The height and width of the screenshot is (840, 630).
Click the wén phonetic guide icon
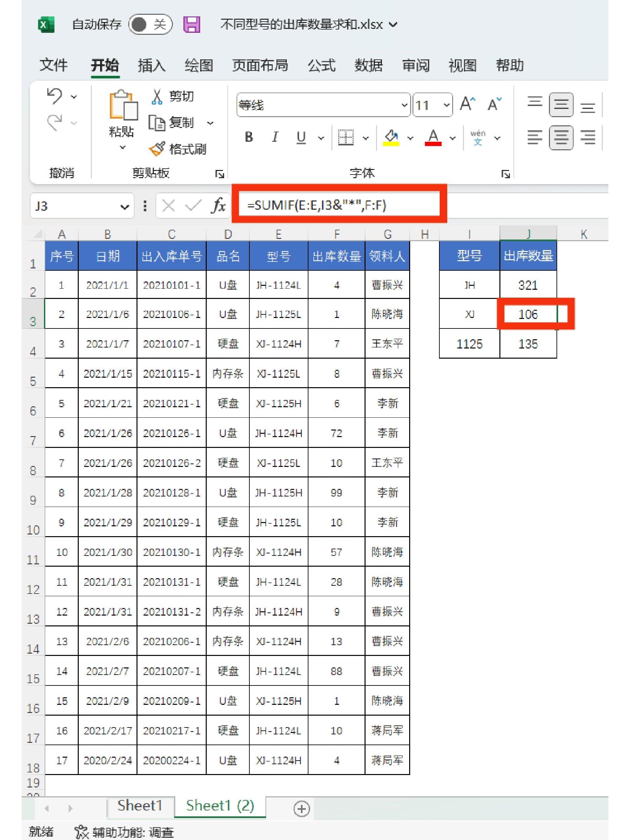pos(478,137)
